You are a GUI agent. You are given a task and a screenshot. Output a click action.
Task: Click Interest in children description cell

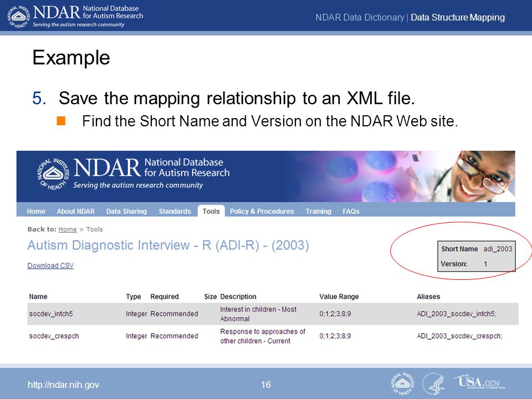(x=258, y=314)
